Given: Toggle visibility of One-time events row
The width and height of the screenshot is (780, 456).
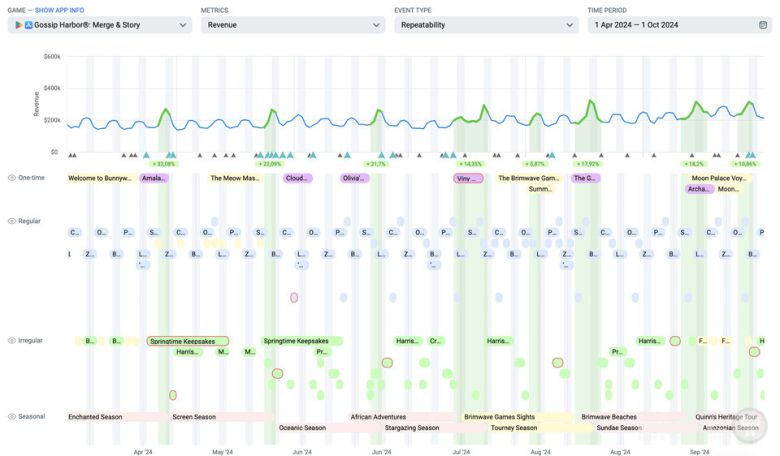Looking at the screenshot, I should pyautogui.click(x=12, y=178).
